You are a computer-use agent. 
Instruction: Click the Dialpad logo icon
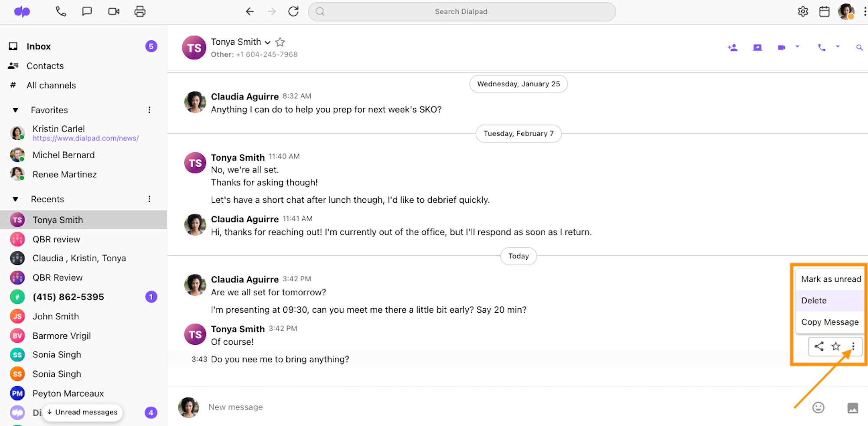22,12
